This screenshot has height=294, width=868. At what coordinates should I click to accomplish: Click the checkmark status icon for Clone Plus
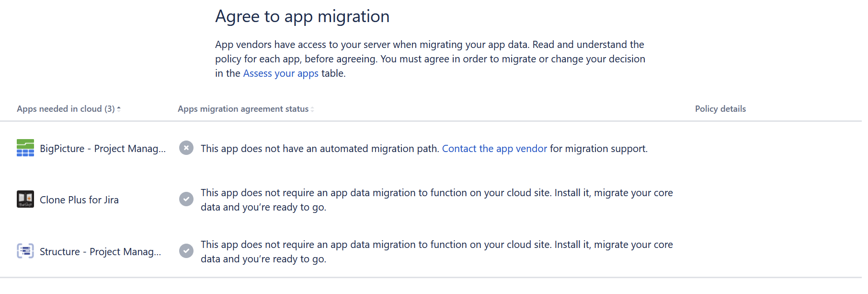[186, 199]
